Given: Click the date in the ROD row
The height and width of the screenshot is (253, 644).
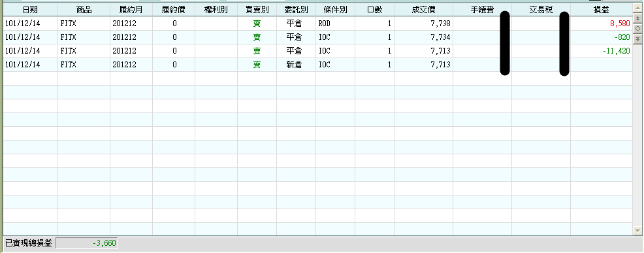Looking at the screenshot, I should (x=23, y=24).
